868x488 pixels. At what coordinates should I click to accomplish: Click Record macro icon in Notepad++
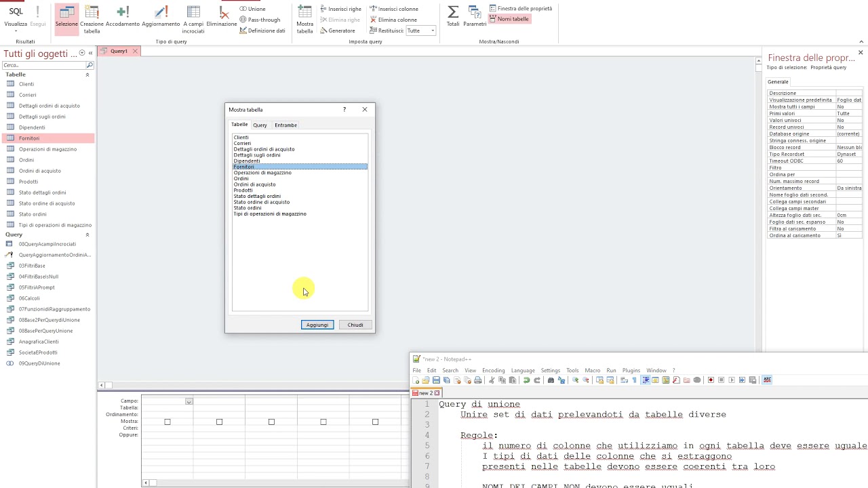pyautogui.click(x=711, y=380)
